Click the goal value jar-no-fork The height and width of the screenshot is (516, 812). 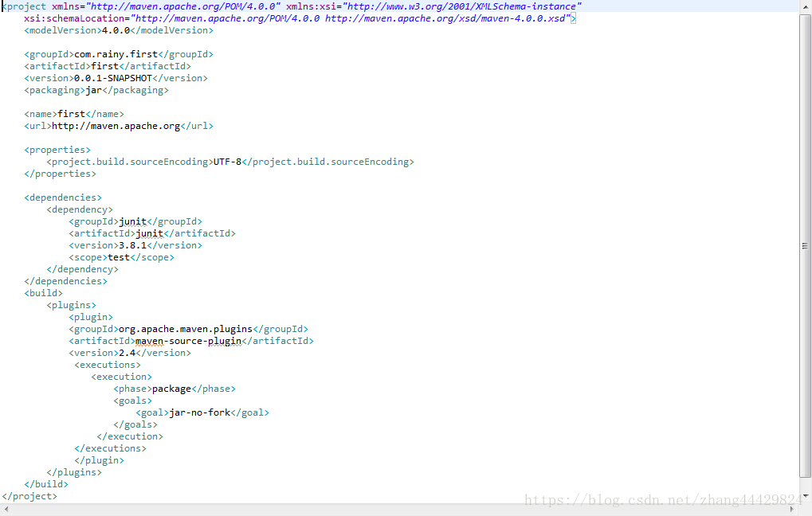coord(199,412)
